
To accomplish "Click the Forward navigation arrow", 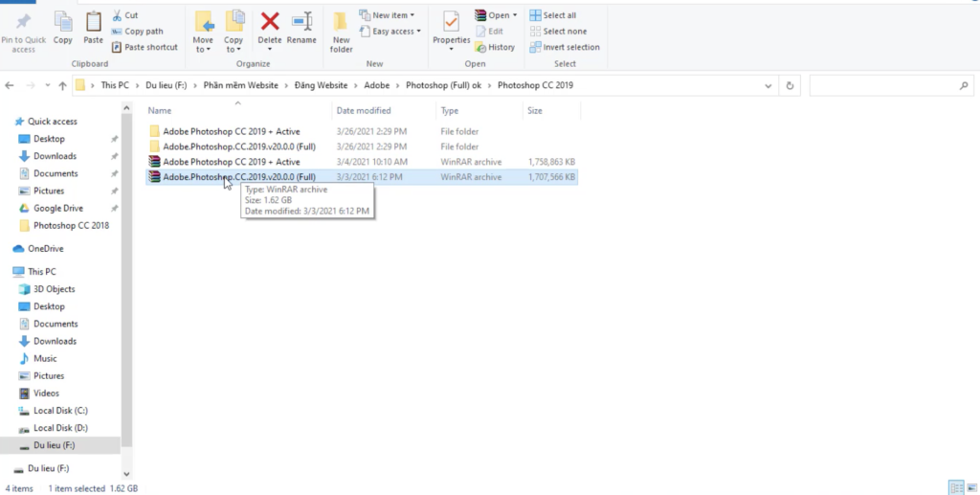I will pos(30,85).
